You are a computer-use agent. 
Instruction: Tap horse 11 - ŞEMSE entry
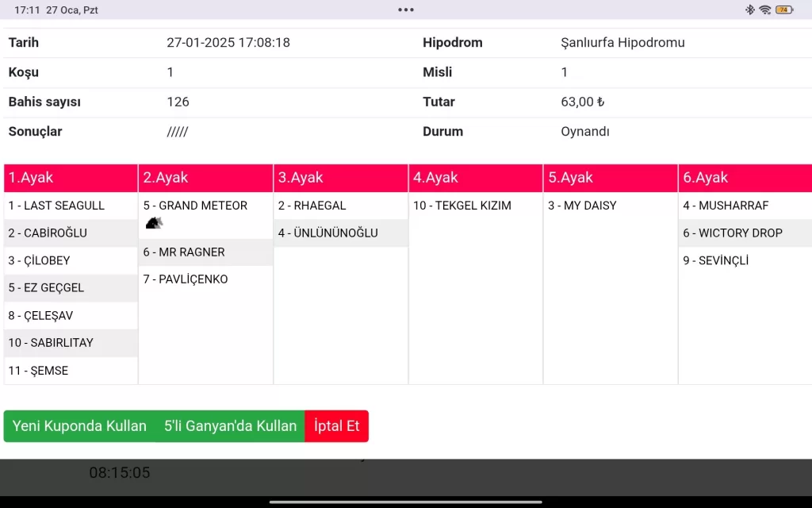coord(38,371)
